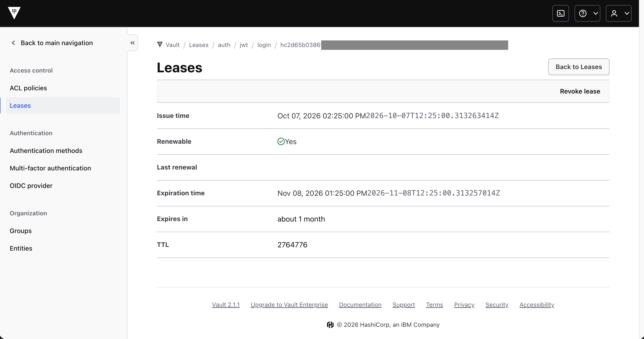Click Revoke lease
Image resolution: width=644 pixels, height=339 pixels.
(580, 91)
